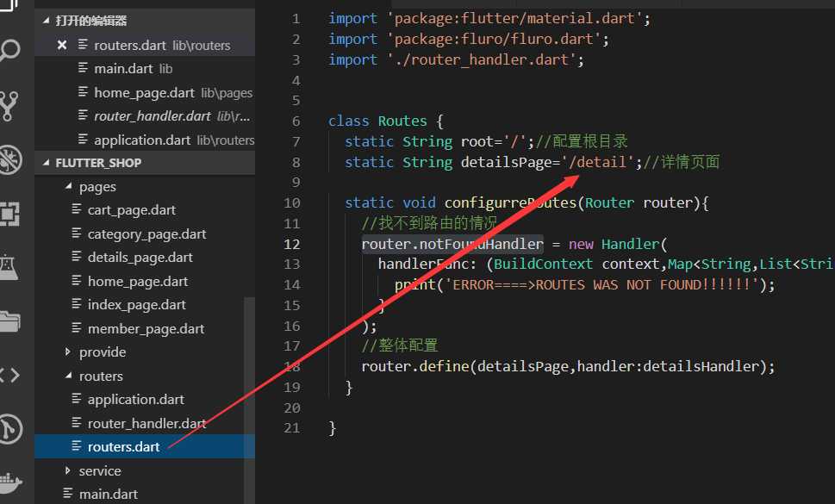835x504 pixels.
Task: Click file icon beside member_page.dart
Action: tap(77, 328)
